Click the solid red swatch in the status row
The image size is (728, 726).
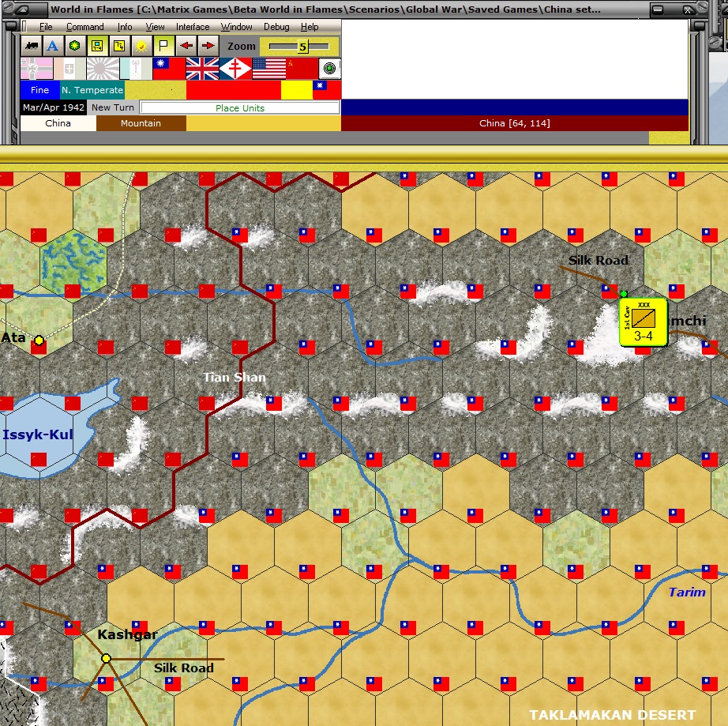234,90
